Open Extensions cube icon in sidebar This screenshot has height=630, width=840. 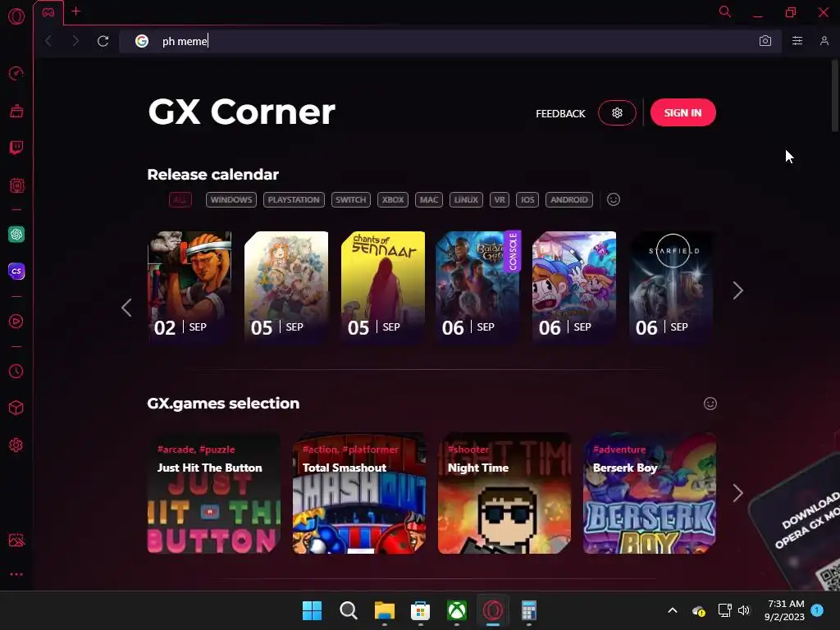pyautogui.click(x=16, y=409)
